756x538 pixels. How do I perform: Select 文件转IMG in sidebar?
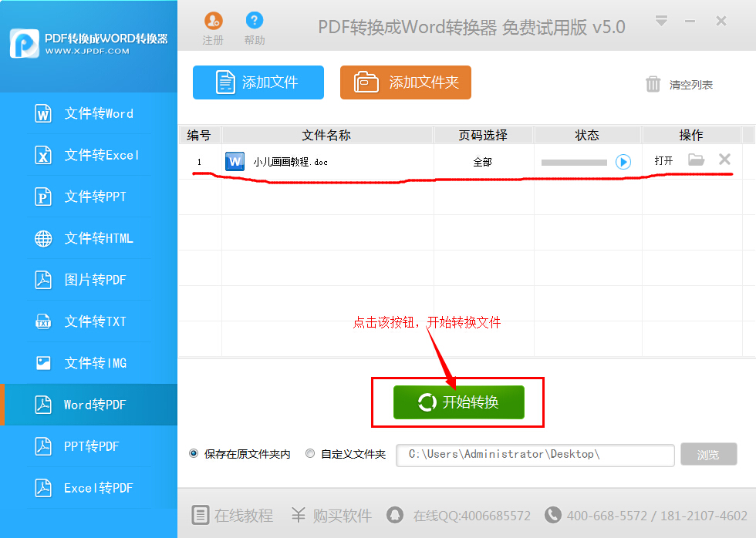coord(89,363)
